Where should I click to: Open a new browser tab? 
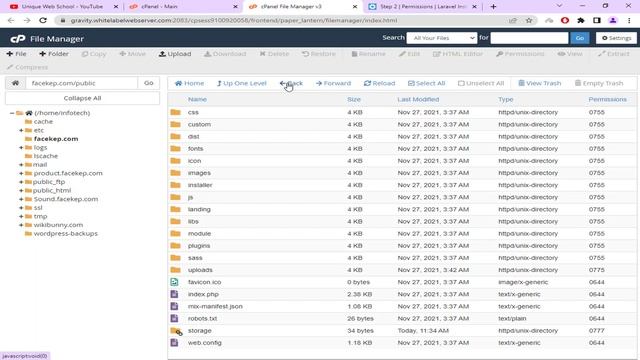[x=493, y=7]
